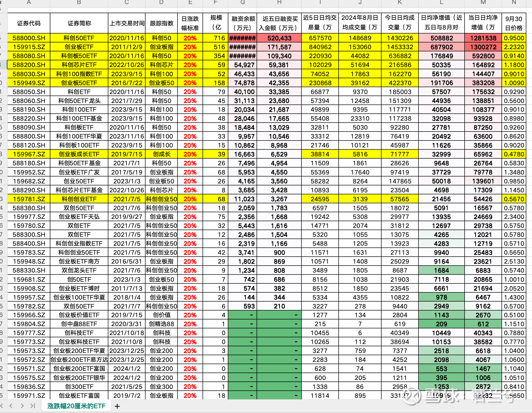Select cell 159915.SZ
This screenshot has width=532, height=413.
pyautogui.click(x=29, y=47)
